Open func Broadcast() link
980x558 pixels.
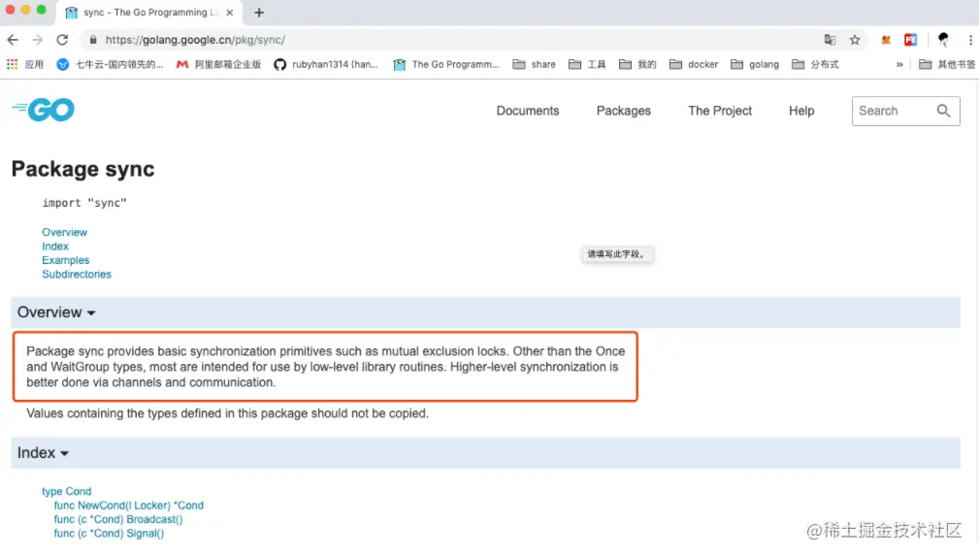point(118,519)
